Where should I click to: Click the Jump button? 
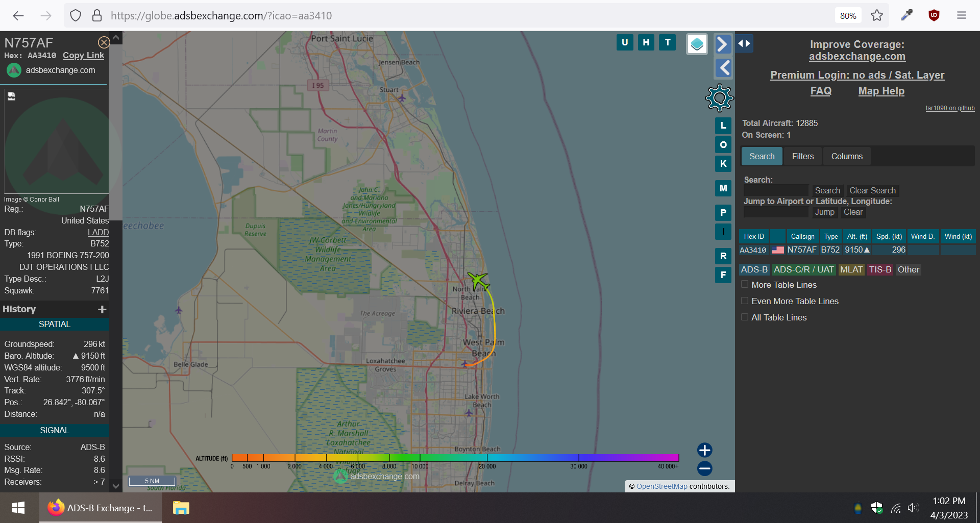tap(824, 212)
